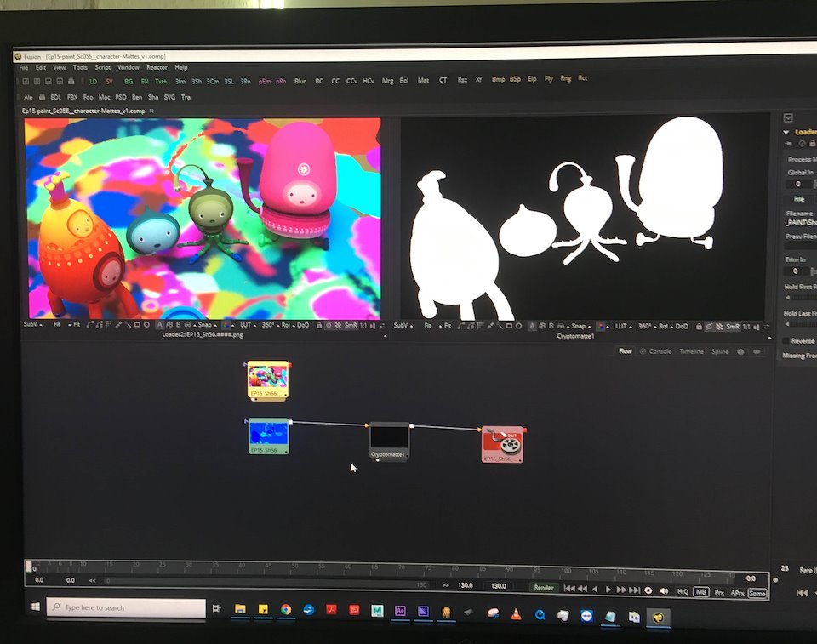The image size is (817, 644).
Task: Toggle MB motion blur button
Action: coord(700,592)
